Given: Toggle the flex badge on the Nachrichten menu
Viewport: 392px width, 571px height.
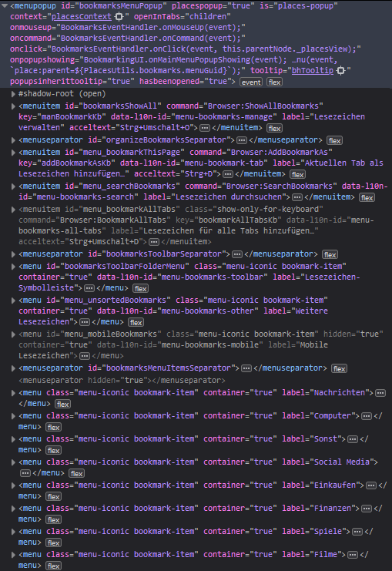Looking at the screenshot, I should pyautogui.click(x=62, y=405).
